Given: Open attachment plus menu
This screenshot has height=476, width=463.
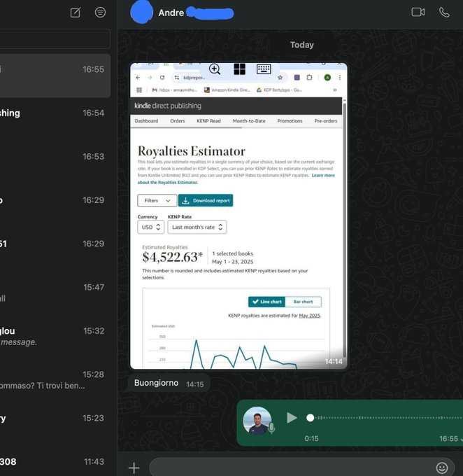Looking at the screenshot, I should (x=134, y=468).
